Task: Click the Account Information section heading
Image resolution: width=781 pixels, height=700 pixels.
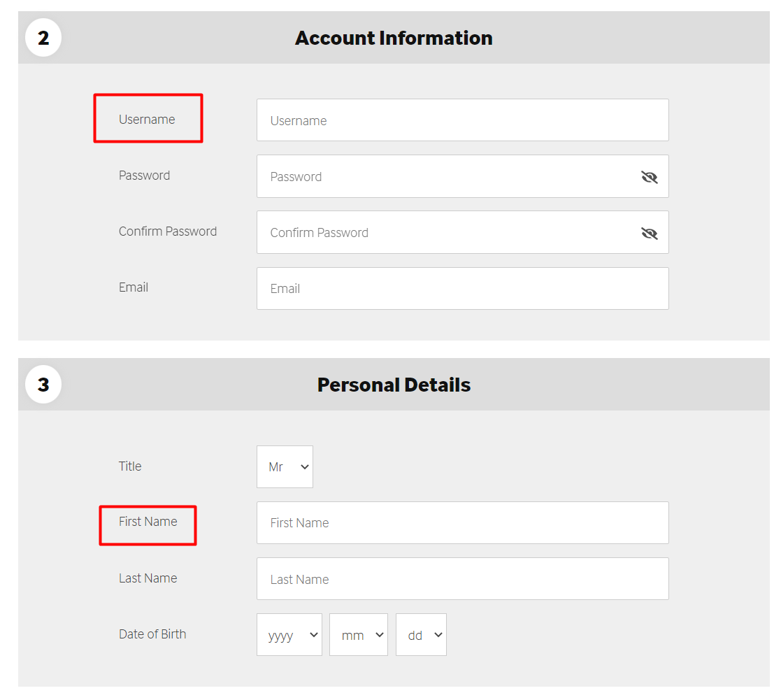Action: point(394,38)
